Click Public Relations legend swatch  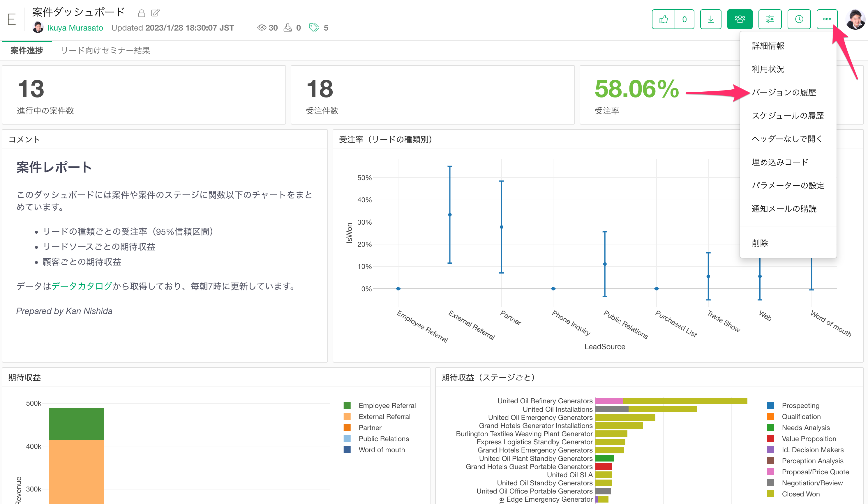[x=347, y=439]
